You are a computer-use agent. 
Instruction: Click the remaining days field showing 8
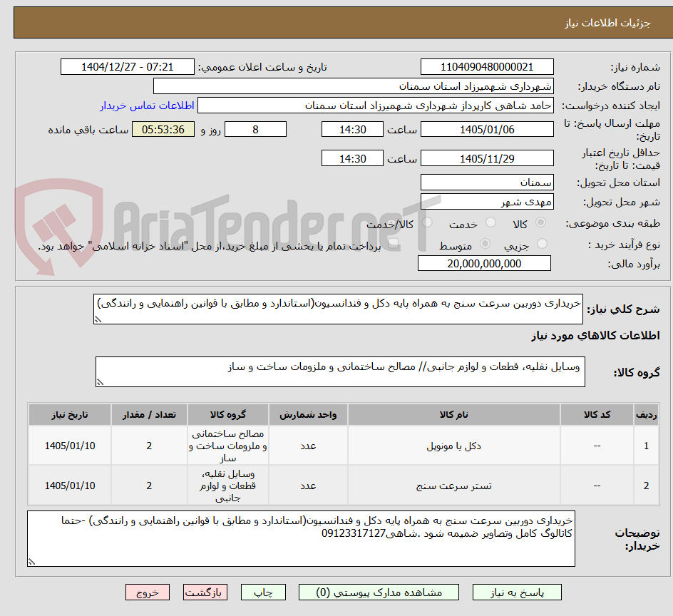tap(255, 129)
